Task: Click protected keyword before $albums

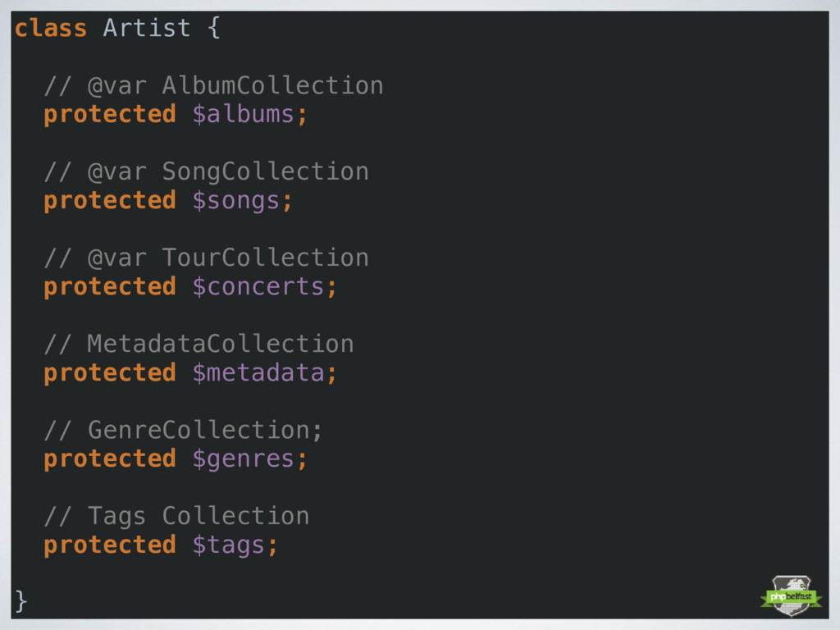Action: [x=110, y=115]
